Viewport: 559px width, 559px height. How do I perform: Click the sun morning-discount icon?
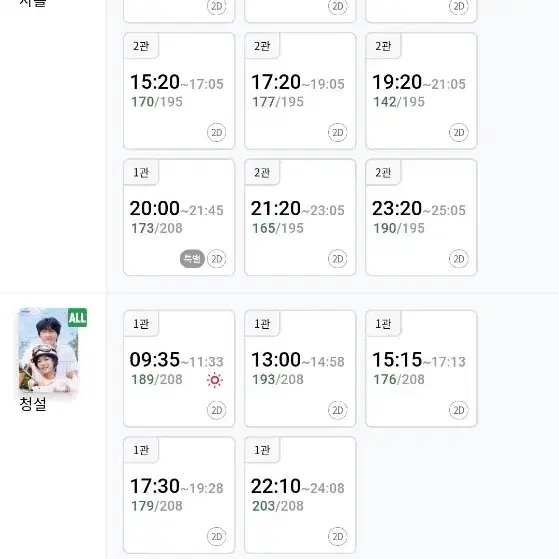(215, 380)
